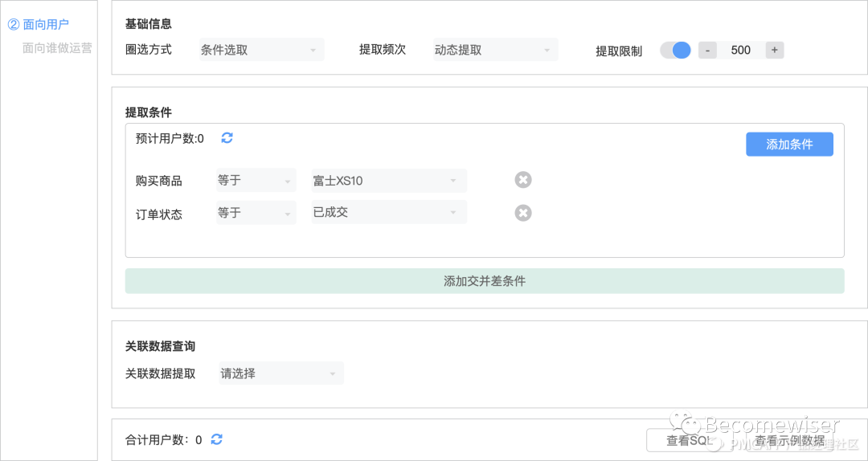
Task: Refresh the 预计用户数 estimated user count
Action: 227,138
